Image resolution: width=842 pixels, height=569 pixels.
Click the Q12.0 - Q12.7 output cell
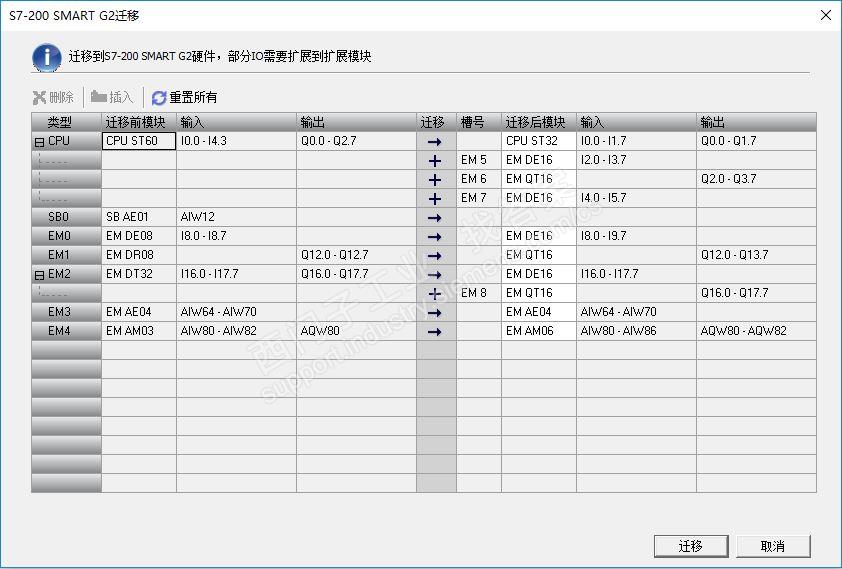click(x=356, y=256)
